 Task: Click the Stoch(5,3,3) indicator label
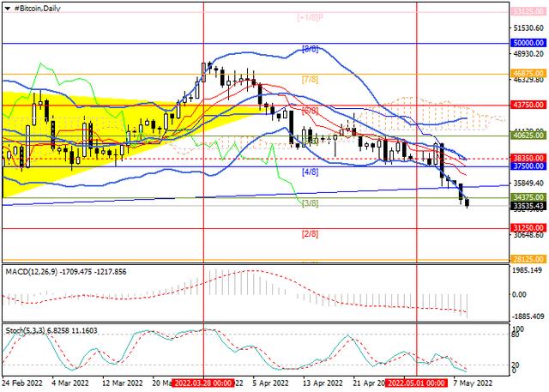[25, 330]
